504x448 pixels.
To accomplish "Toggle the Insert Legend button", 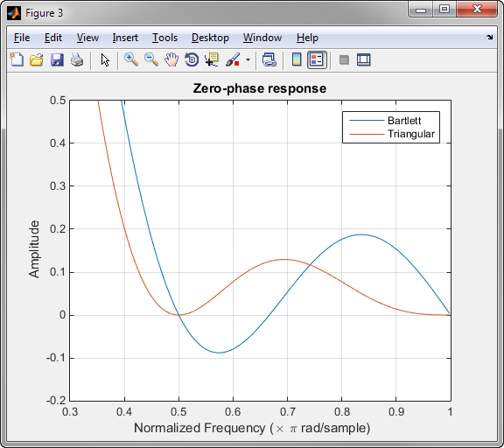I will [317, 59].
